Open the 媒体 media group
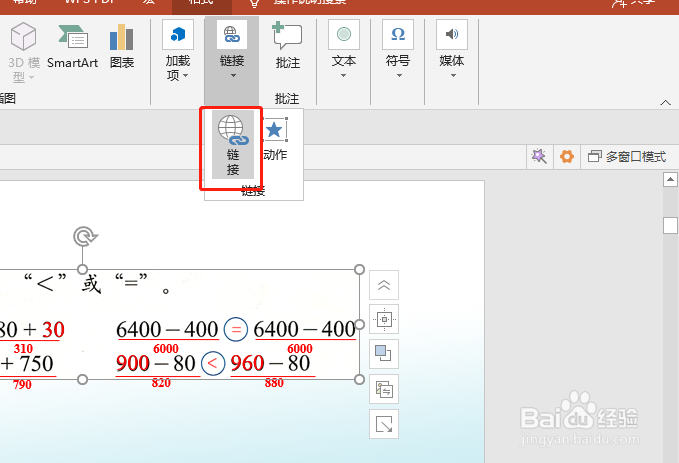Screen dimensions: 679x463 click(x=452, y=49)
